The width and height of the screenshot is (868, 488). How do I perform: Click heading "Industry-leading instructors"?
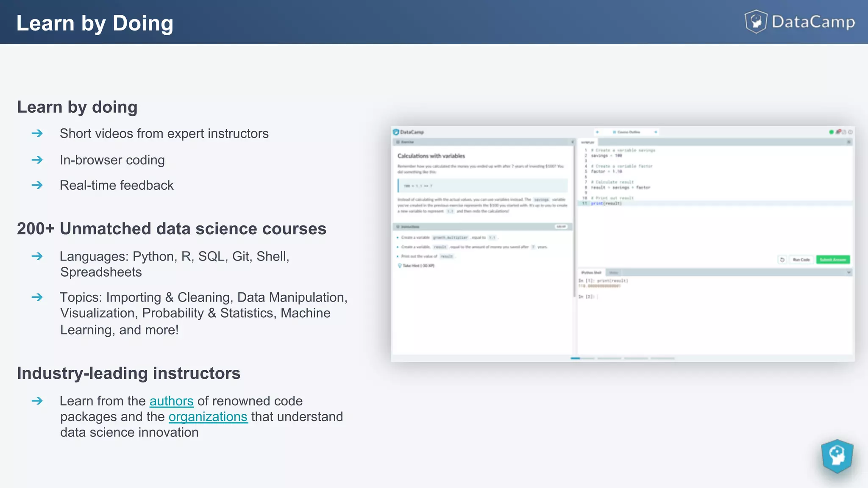point(129,373)
